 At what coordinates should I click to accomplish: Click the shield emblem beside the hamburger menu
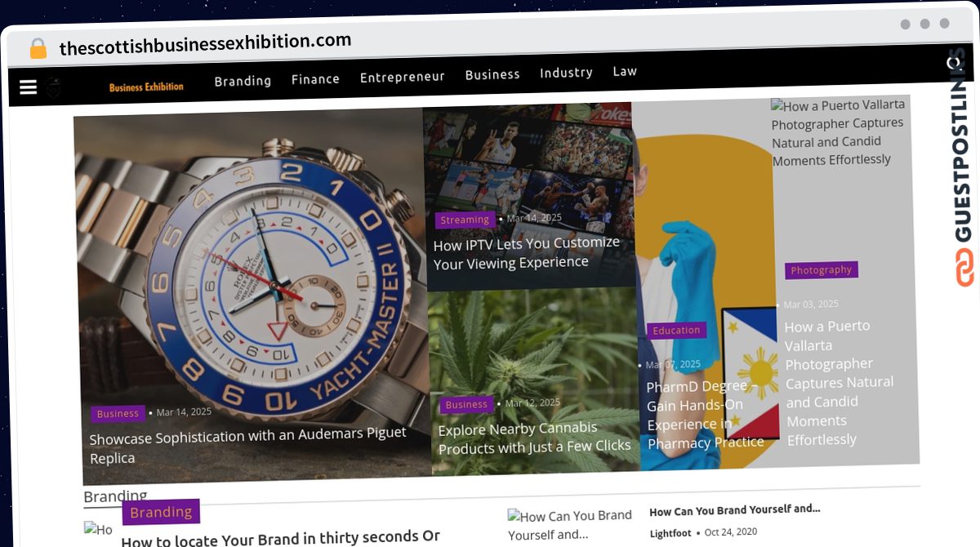pos(54,87)
